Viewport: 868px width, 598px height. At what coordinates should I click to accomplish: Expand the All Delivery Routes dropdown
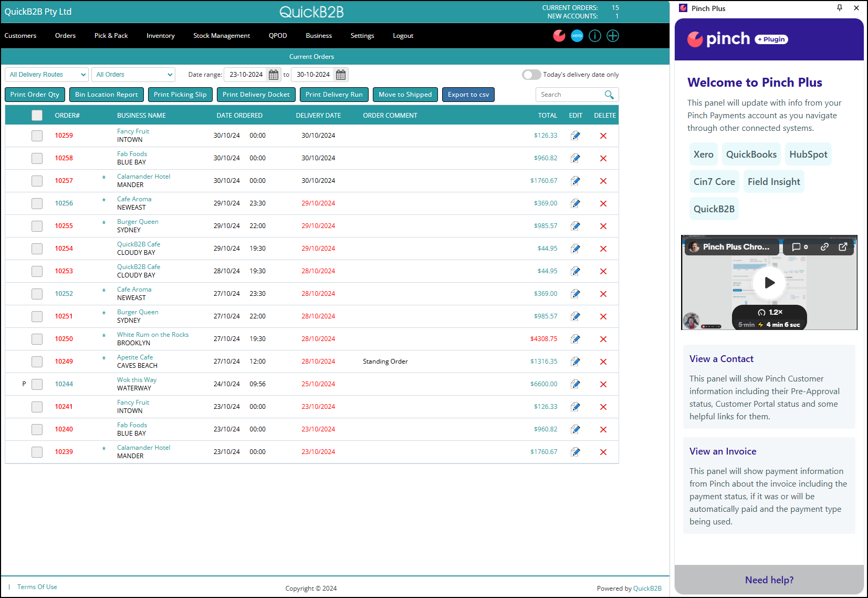[47, 75]
